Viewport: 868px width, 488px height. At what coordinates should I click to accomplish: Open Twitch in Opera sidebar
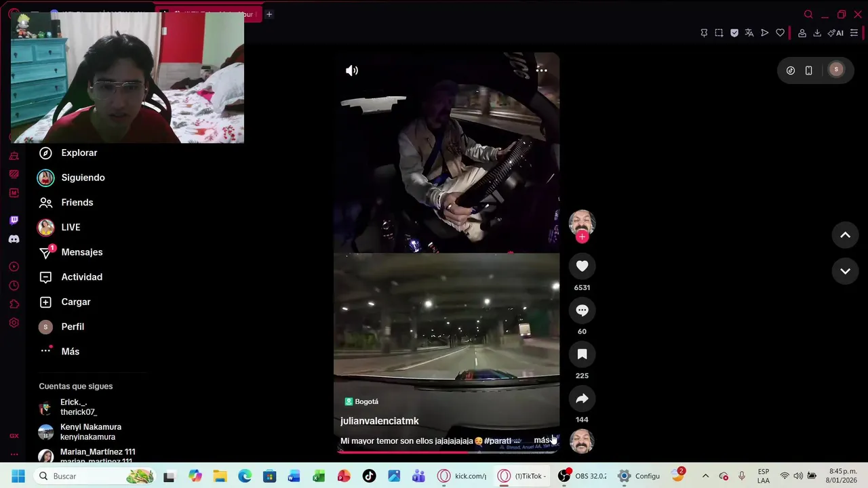click(x=14, y=220)
